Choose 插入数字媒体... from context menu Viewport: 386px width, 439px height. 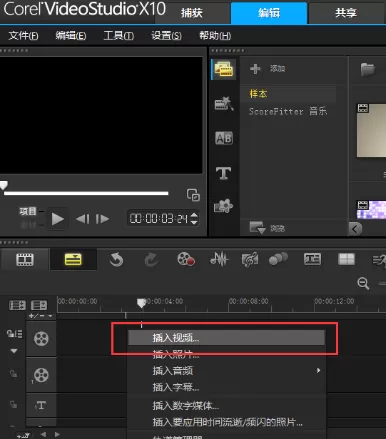coord(226,406)
